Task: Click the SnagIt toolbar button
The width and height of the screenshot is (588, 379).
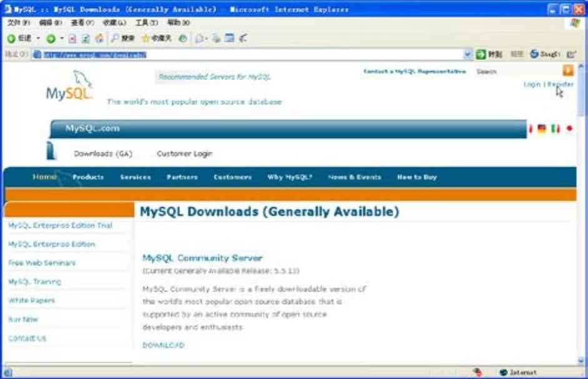Action: tap(546, 55)
